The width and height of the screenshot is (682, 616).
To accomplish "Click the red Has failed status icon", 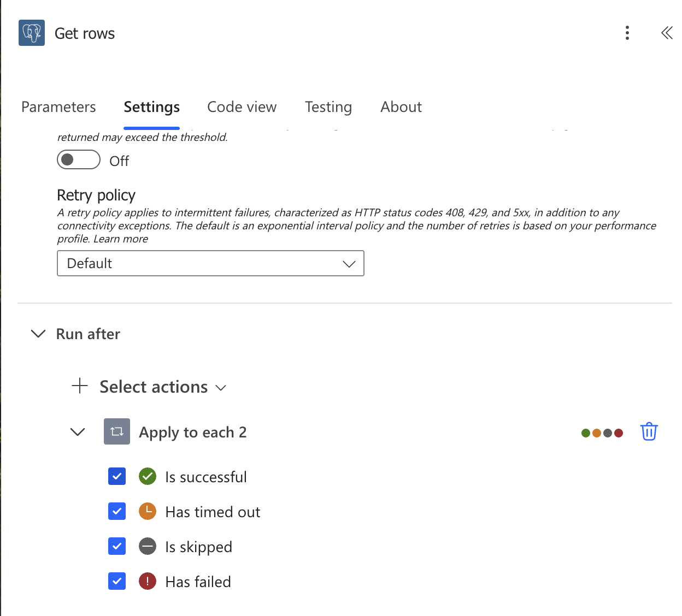I will (148, 581).
